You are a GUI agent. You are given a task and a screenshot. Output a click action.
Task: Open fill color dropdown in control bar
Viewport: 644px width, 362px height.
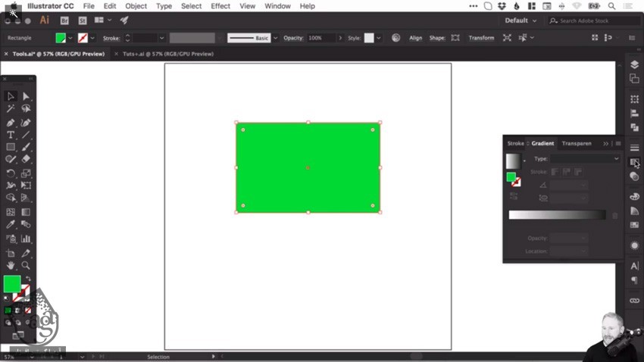(70, 38)
